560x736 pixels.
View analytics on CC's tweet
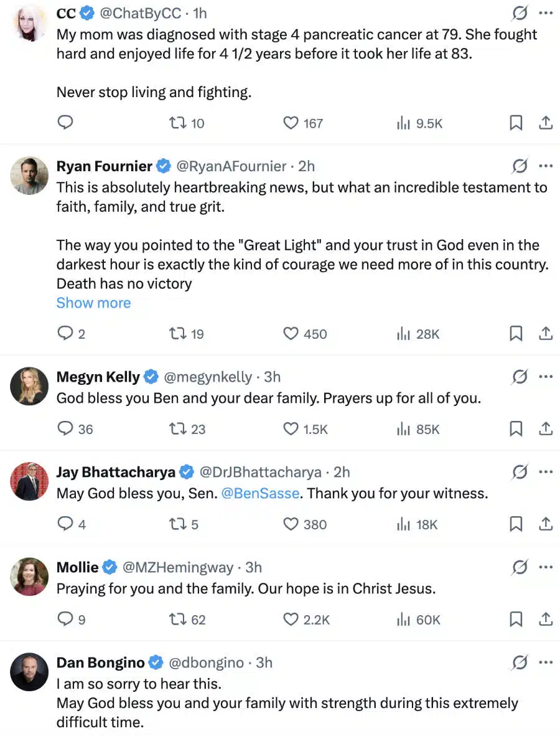click(404, 123)
